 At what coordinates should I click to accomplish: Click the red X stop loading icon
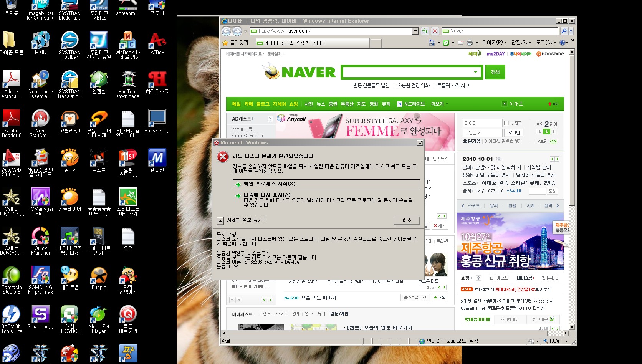click(x=435, y=31)
